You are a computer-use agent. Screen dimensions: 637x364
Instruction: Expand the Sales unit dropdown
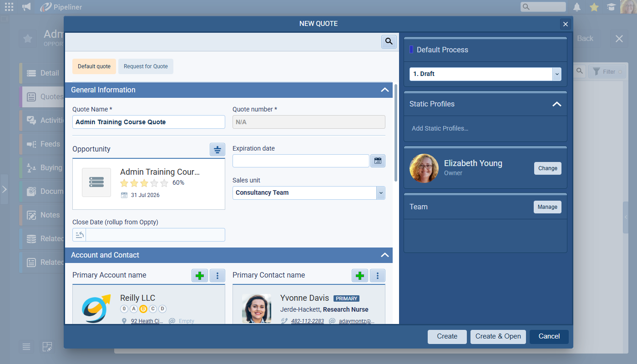point(381,193)
